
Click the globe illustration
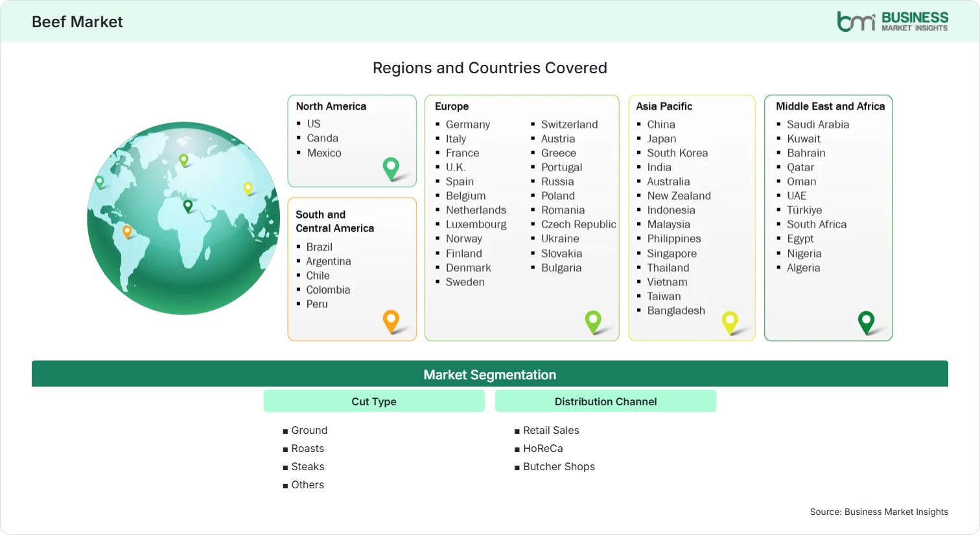(183, 218)
